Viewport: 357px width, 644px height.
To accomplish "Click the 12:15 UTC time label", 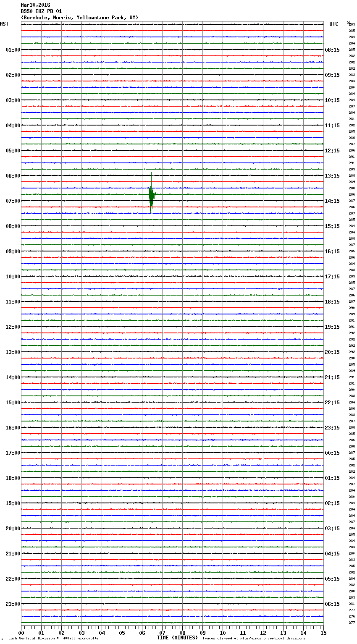I will (332, 151).
